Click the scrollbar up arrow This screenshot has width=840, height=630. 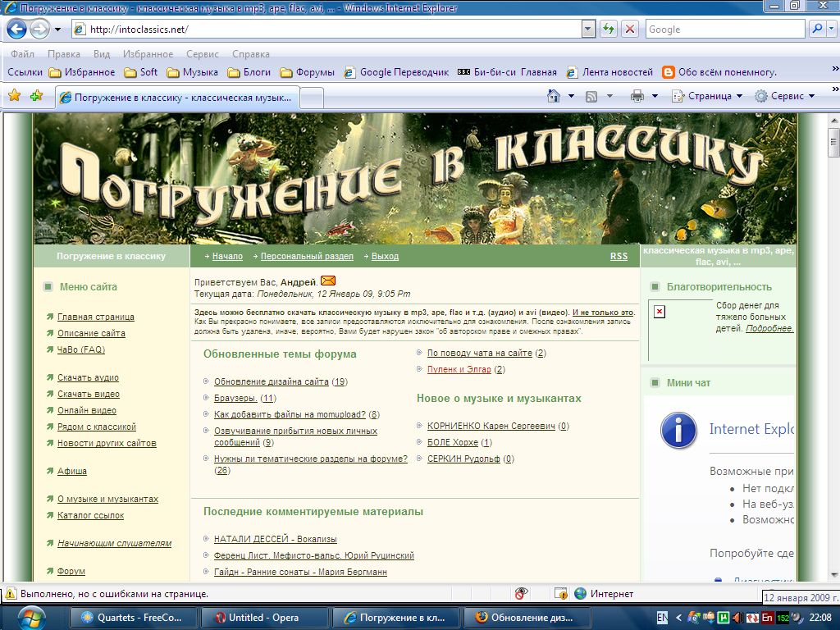pos(833,120)
